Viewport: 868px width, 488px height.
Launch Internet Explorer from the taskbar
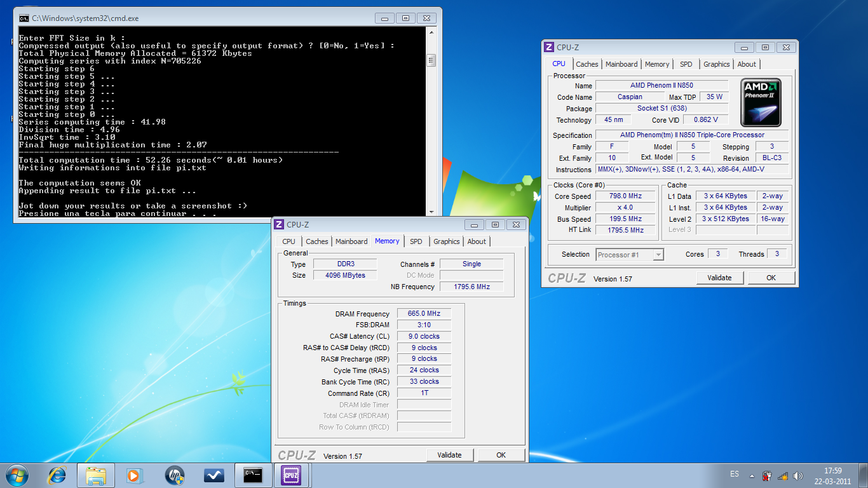click(57, 475)
